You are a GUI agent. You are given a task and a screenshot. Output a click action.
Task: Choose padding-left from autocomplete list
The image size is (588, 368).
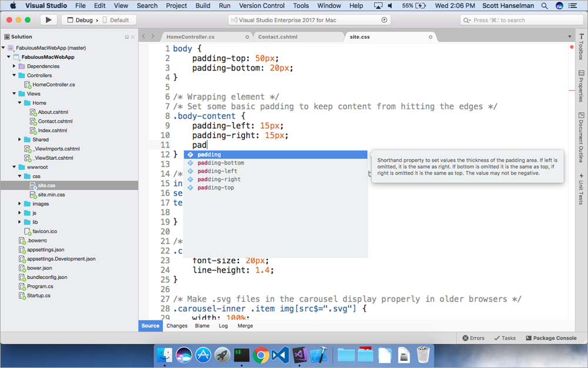[x=275, y=171]
